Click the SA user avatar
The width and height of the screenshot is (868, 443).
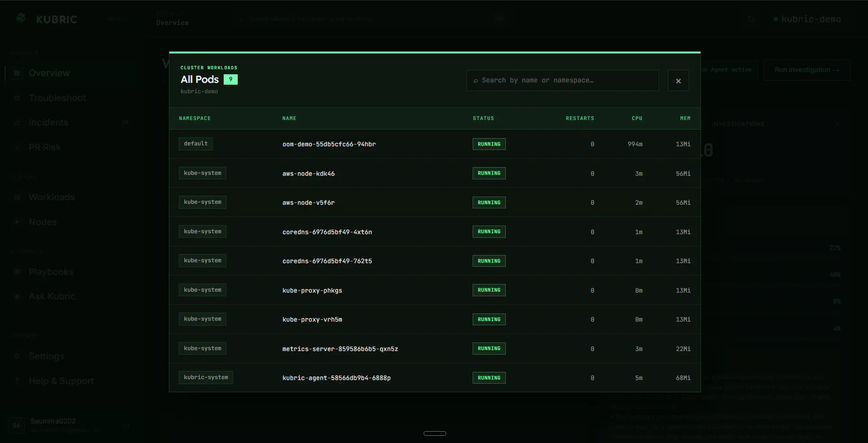click(x=16, y=425)
